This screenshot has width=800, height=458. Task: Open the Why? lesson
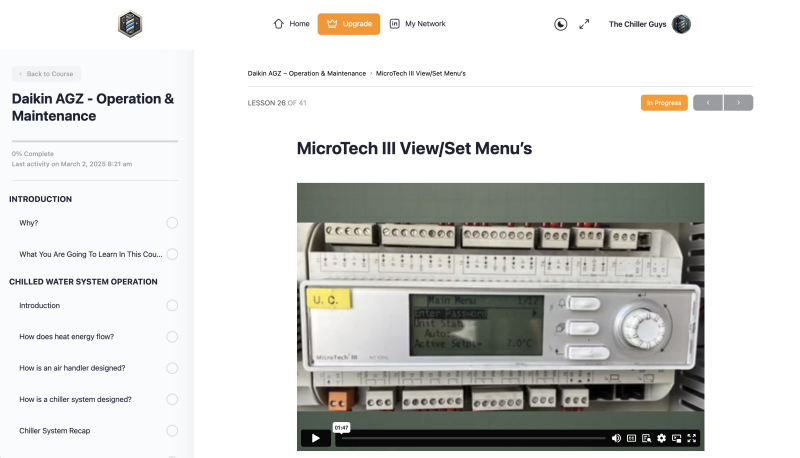click(29, 223)
